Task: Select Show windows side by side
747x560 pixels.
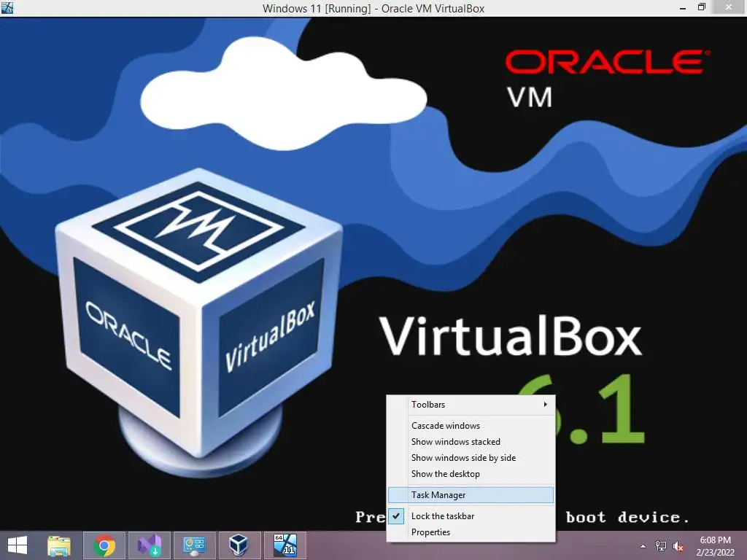Action: (x=471, y=458)
